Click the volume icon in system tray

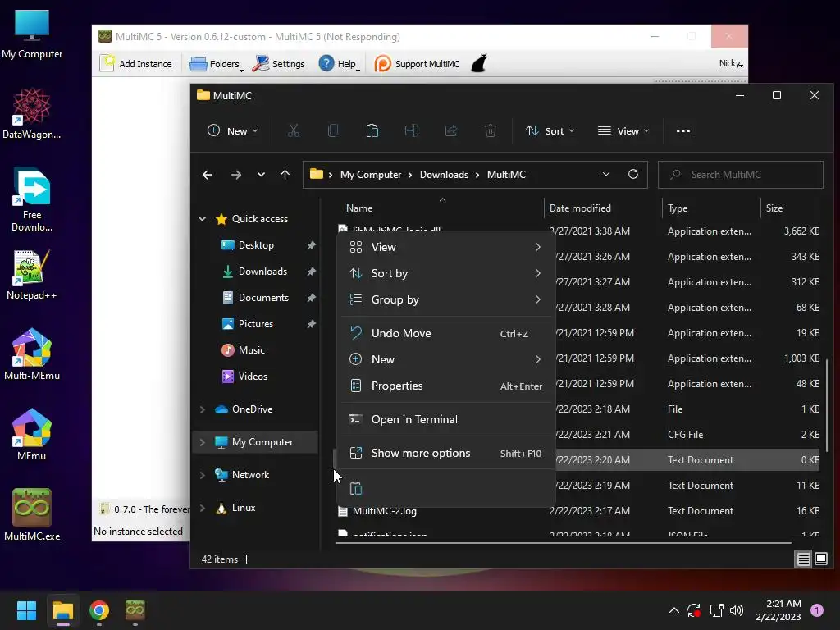click(737, 610)
